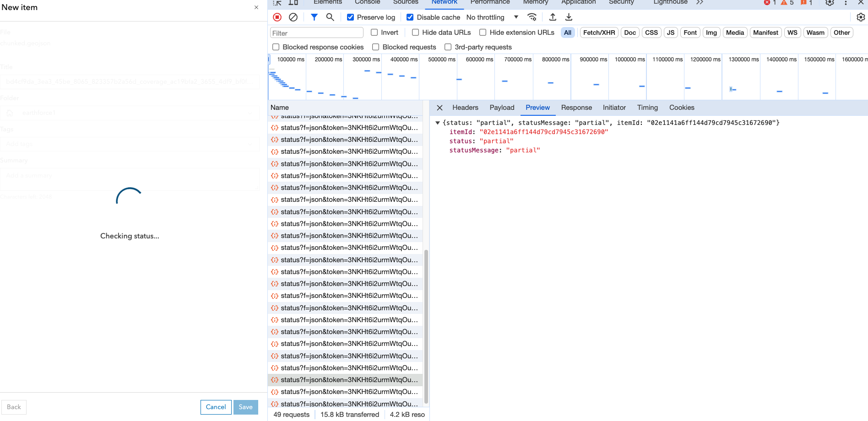Switch to the Response tab
This screenshot has width=868, height=421.
(x=576, y=108)
